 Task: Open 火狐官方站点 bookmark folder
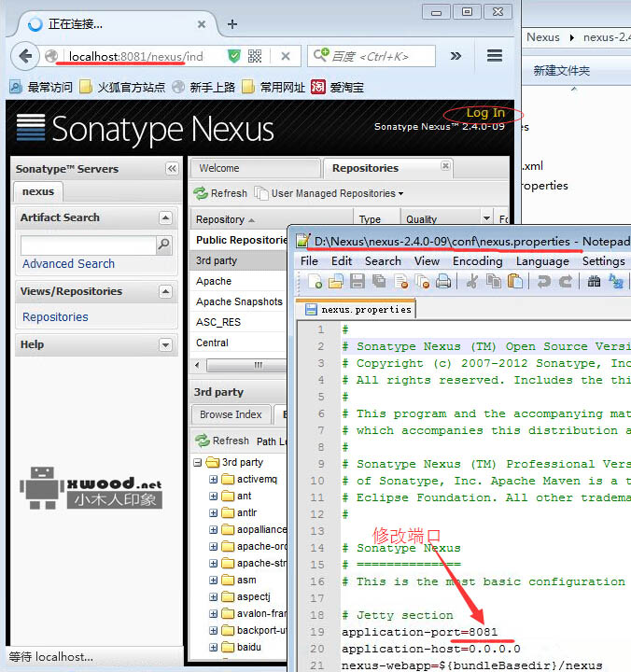coord(122,87)
